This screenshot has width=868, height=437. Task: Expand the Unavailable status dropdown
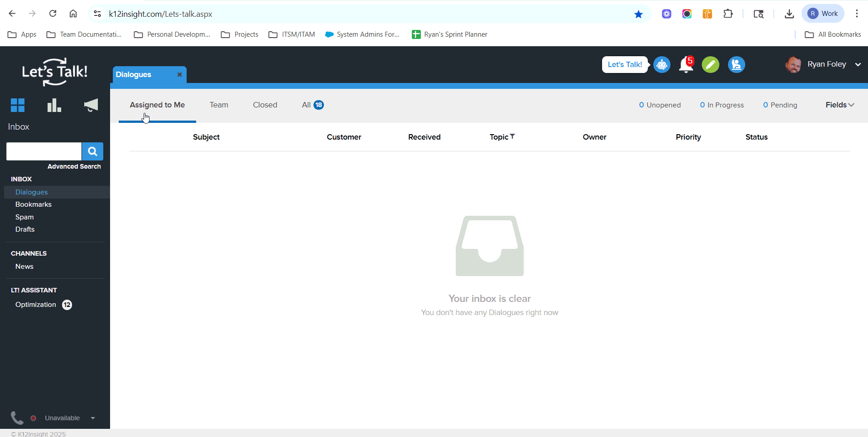point(93,418)
